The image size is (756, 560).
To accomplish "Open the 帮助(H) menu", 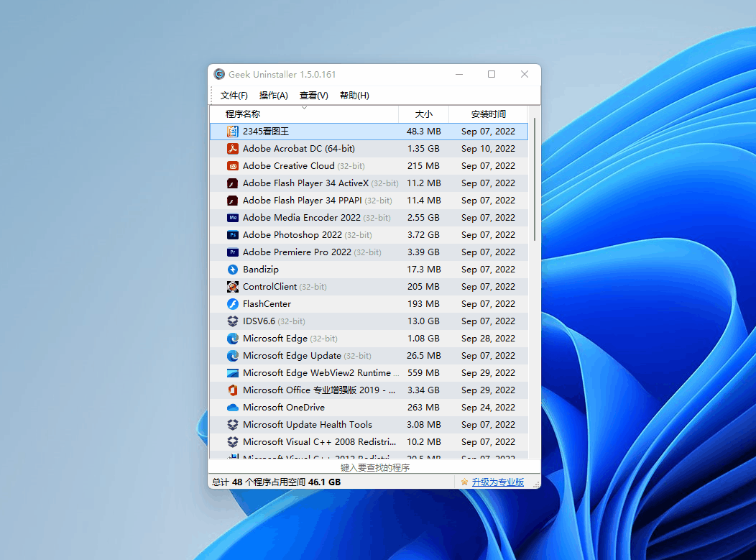I will (354, 96).
